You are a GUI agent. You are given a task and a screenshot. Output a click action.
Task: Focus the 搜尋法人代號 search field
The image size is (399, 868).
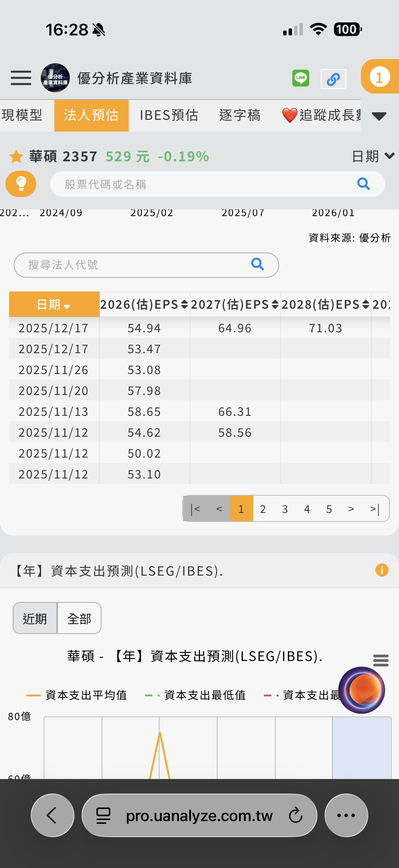[146, 265]
